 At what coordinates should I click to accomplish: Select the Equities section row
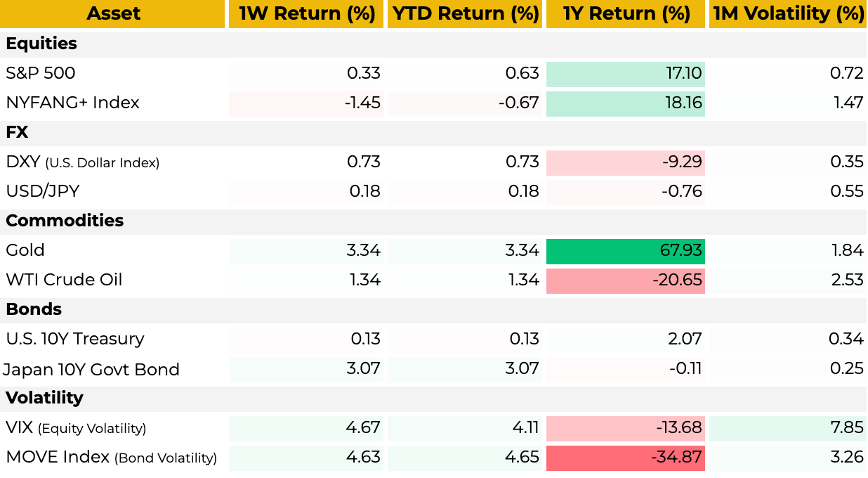pyautogui.click(x=41, y=44)
